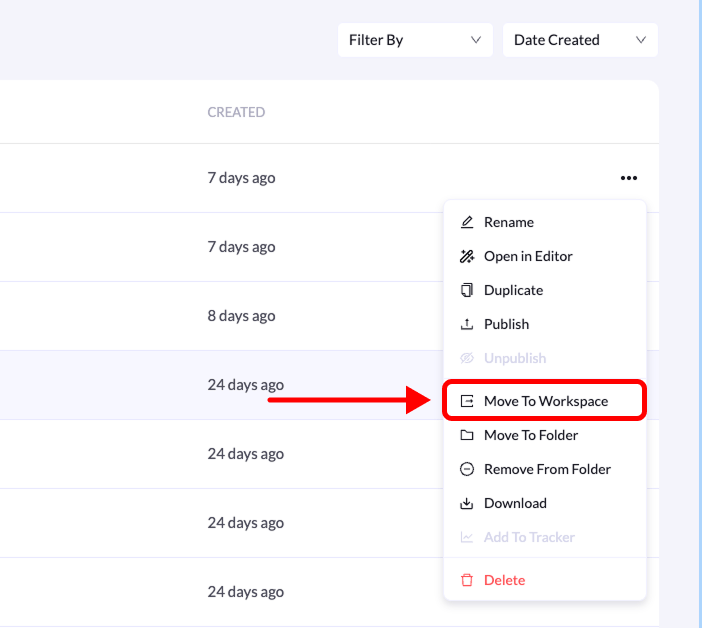Click the Open in Editor wand icon
This screenshot has width=702, height=628.
tap(467, 256)
